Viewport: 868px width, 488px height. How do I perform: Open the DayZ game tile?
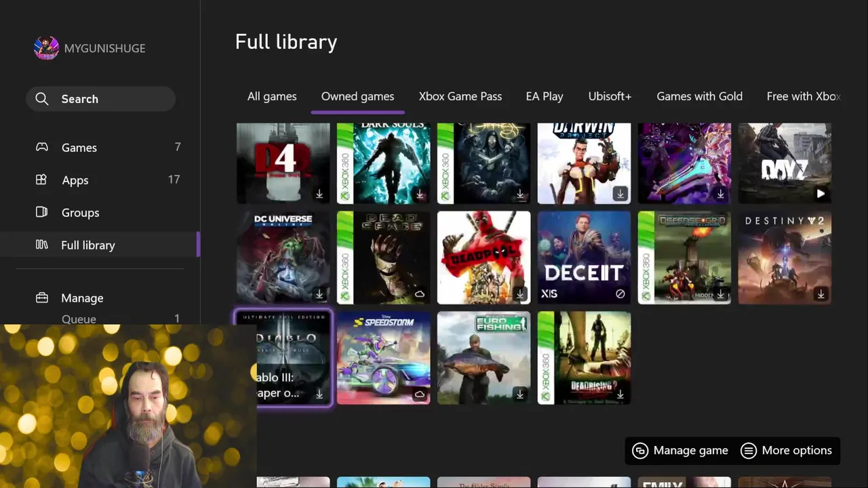click(x=785, y=163)
